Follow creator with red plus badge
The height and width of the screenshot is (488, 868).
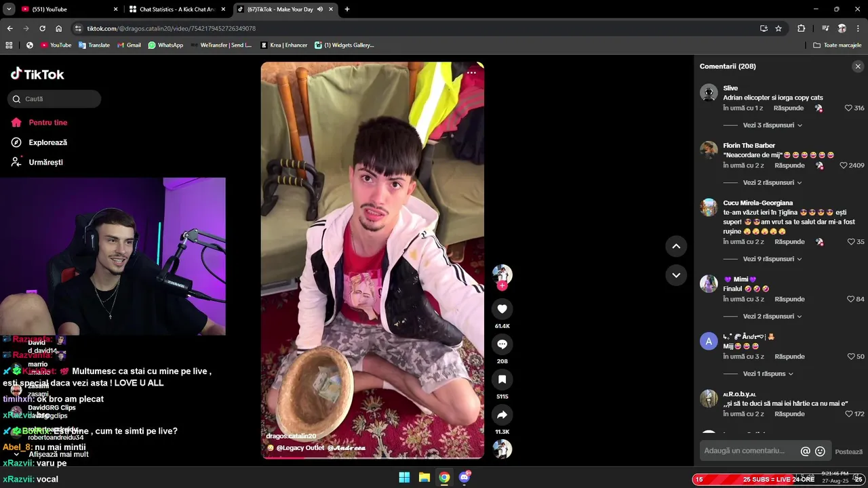pyautogui.click(x=502, y=285)
